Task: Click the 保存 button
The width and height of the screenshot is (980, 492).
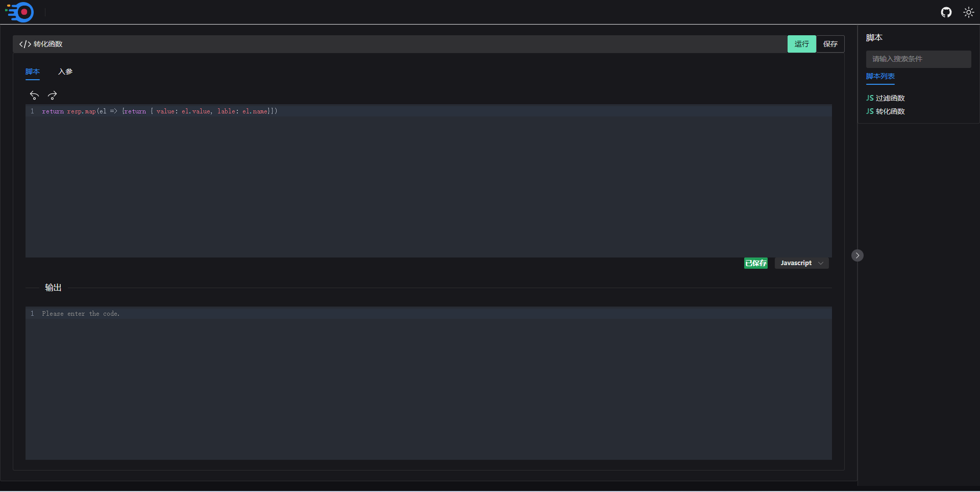Action: 830,44
